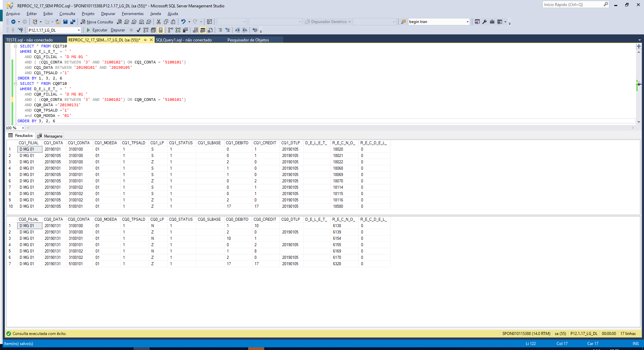Click the XMLA query icon
This screenshot has height=350, width=644.
[141, 22]
